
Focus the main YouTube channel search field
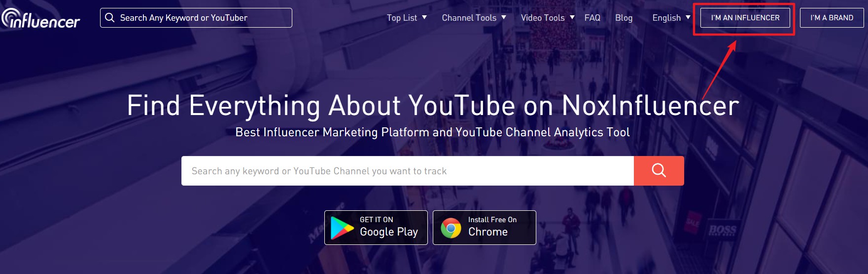(408, 171)
